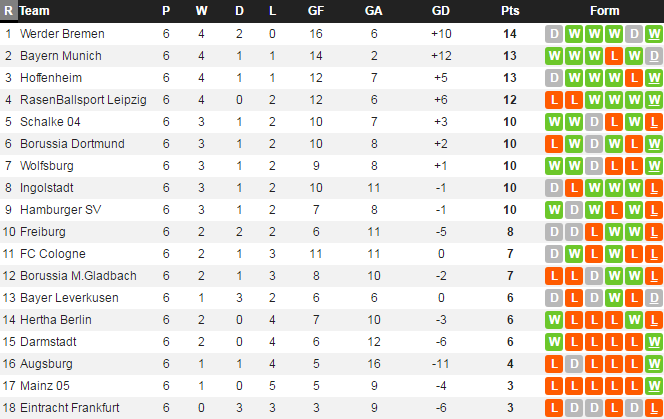Click Hoffenheim's only loss form badge
The width and height of the screenshot is (664, 419).
coord(633,77)
